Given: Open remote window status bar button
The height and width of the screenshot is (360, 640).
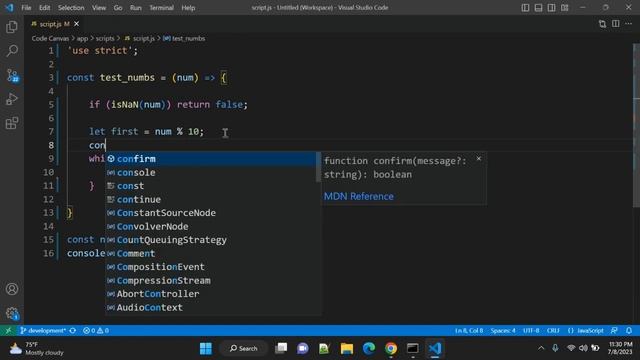Looking at the screenshot, I should [8, 331].
